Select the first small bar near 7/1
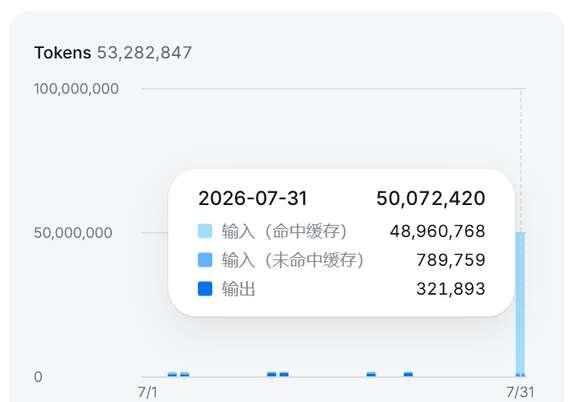The height and width of the screenshot is (402, 576). click(x=172, y=374)
